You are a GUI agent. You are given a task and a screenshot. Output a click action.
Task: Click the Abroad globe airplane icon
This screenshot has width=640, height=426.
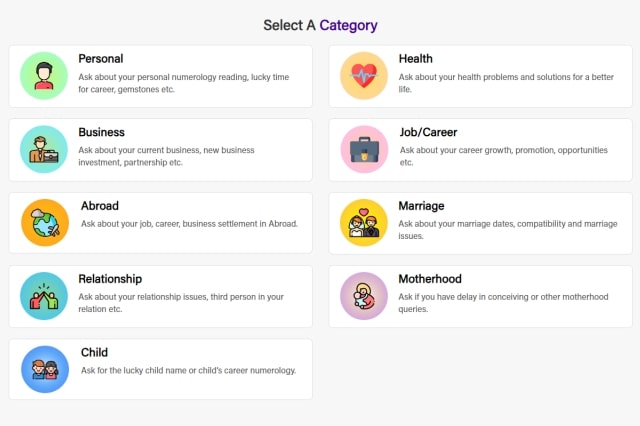click(x=44, y=222)
